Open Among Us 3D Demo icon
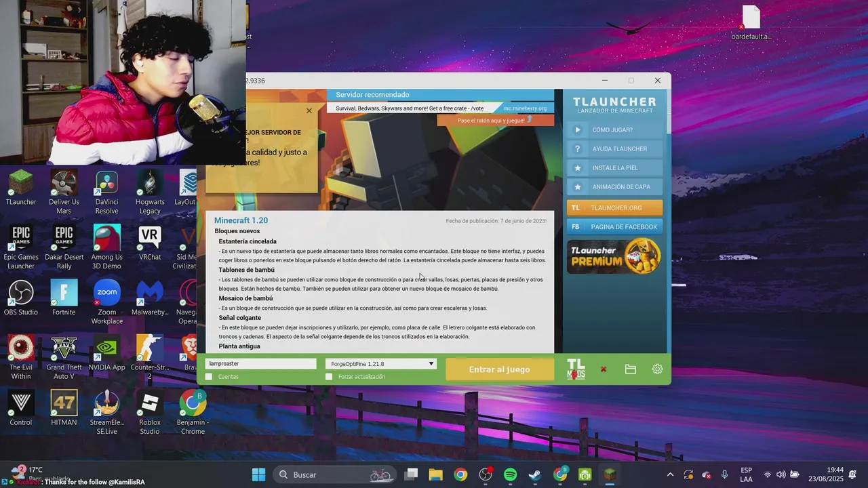 (106, 247)
